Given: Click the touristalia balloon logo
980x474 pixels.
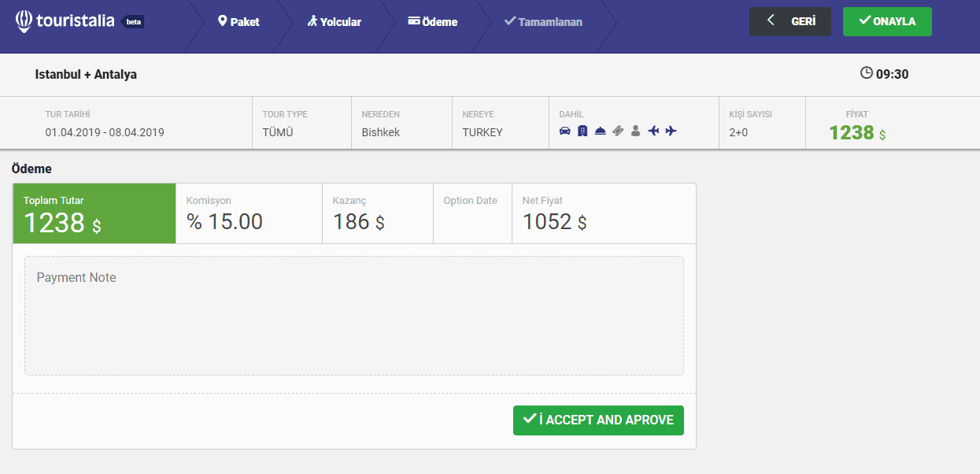Looking at the screenshot, I should coord(24,21).
